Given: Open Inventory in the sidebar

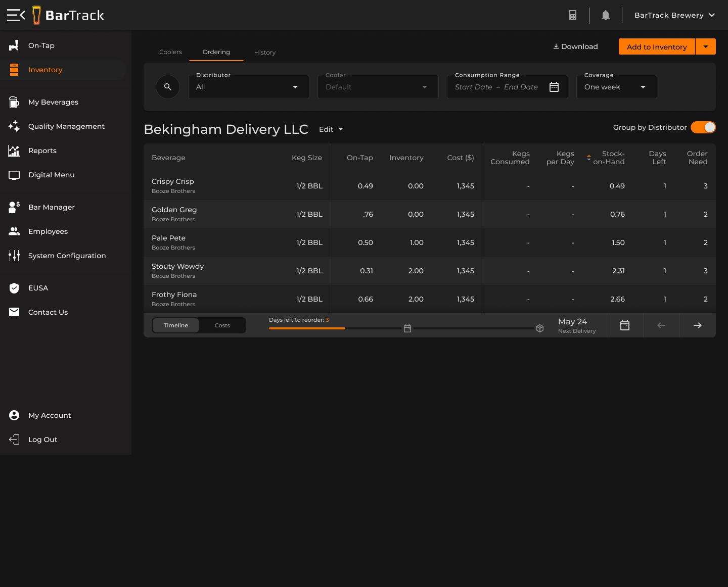Looking at the screenshot, I should (63, 70).
